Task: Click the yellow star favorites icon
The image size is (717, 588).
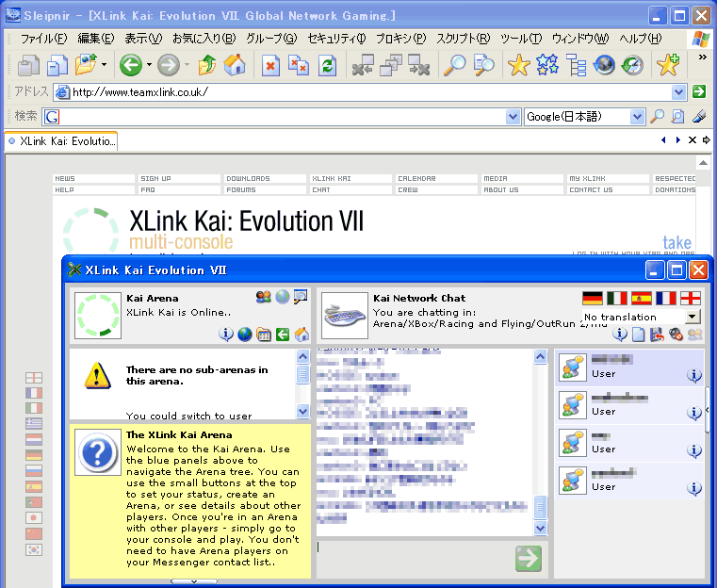Action: tap(518, 65)
